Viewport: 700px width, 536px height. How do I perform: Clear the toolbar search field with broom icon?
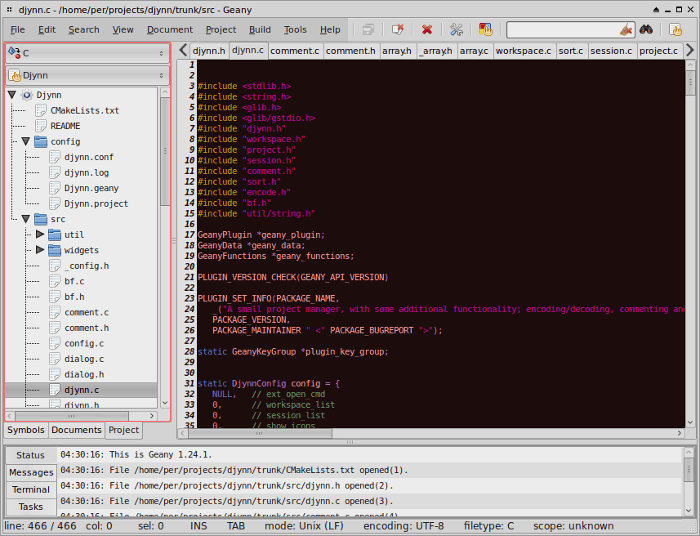(626, 30)
